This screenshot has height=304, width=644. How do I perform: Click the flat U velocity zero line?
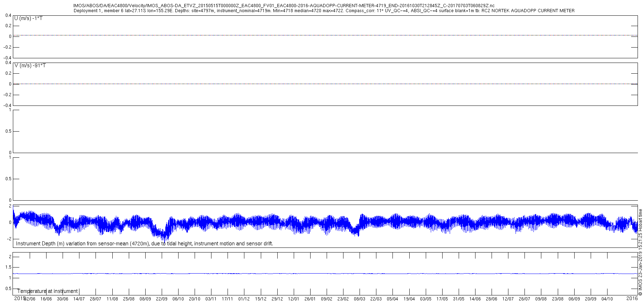[x=325, y=35]
